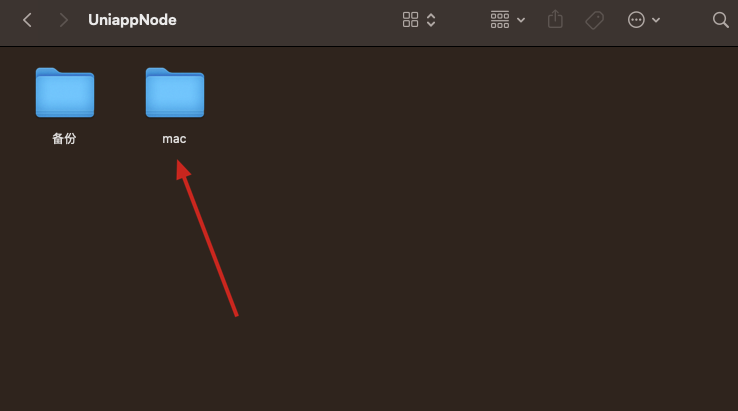The height and width of the screenshot is (411, 738).
Task: Click the toolbar gap before Search icon
Action: coord(685,20)
